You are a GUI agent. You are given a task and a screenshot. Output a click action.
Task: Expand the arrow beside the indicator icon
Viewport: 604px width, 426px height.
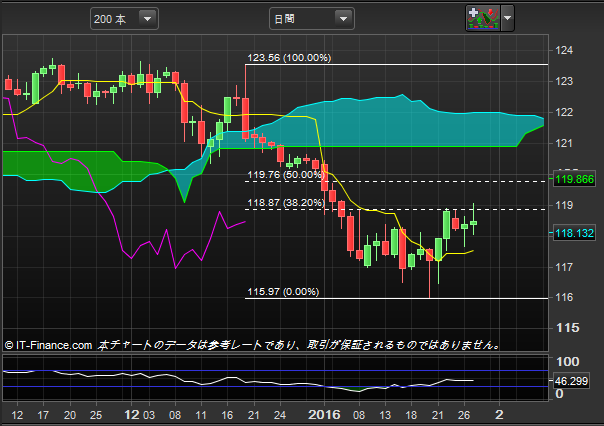tap(508, 18)
